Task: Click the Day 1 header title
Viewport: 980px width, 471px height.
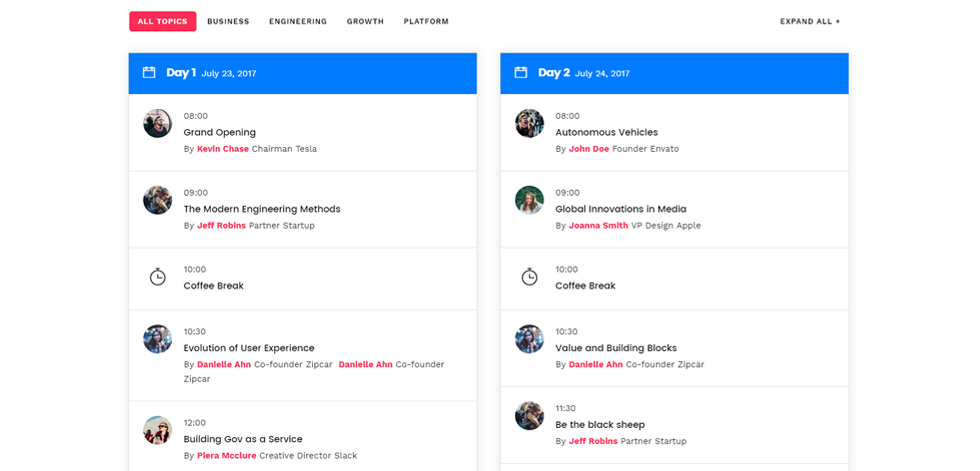Action: [181, 72]
